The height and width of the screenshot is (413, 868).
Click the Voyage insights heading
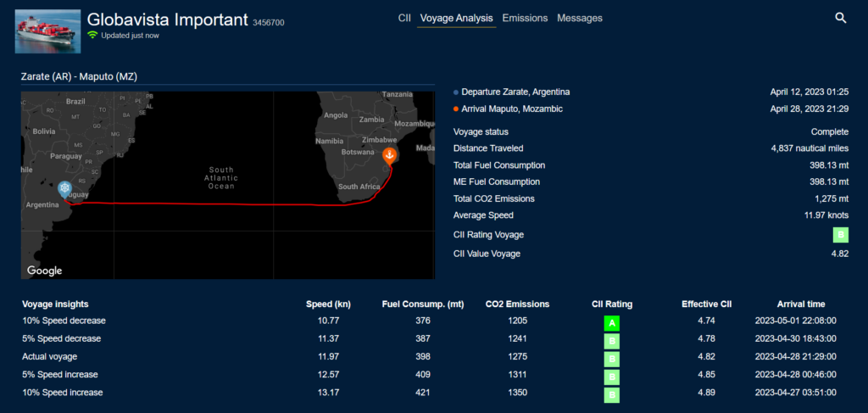point(55,304)
